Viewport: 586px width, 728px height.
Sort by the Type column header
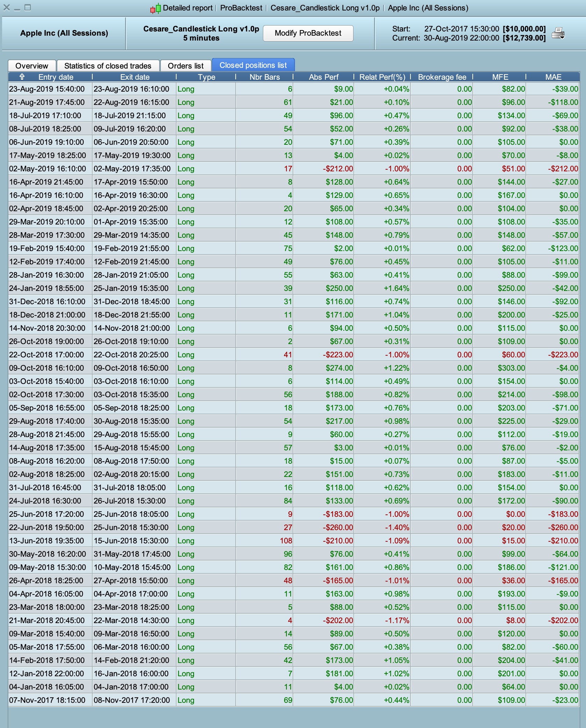206,77
